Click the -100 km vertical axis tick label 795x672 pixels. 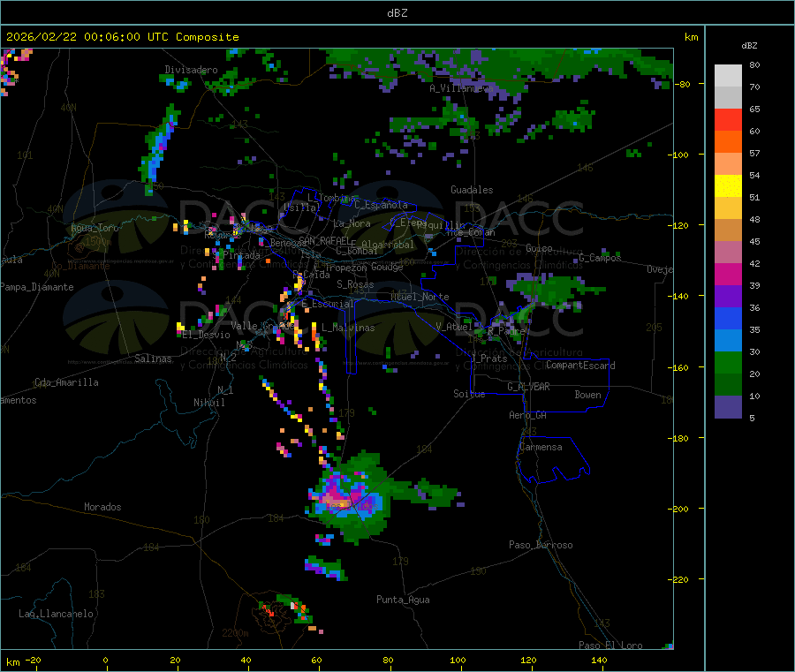[679, 155]
